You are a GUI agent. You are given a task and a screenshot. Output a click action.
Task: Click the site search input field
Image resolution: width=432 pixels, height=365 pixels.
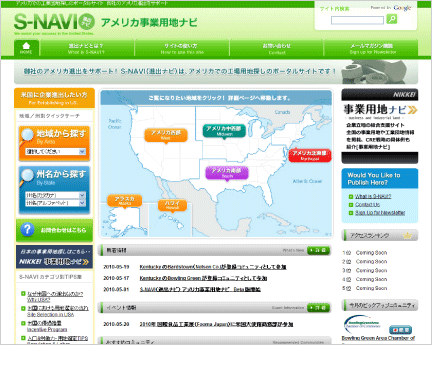click(x=357, y=20)
